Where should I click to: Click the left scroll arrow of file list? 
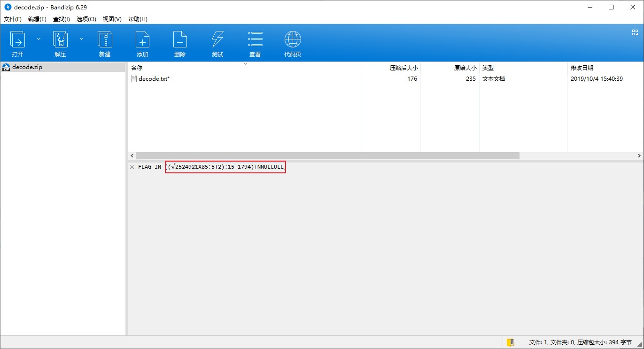pos(132,155)
